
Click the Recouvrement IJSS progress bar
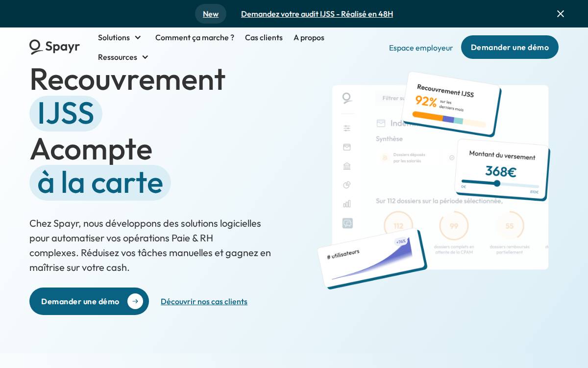(449, 119)
